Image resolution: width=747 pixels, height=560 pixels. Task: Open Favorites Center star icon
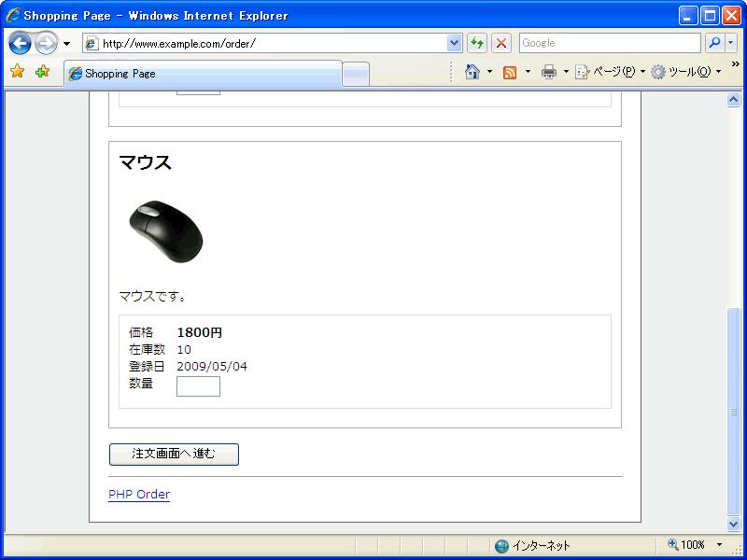(17, 72)
